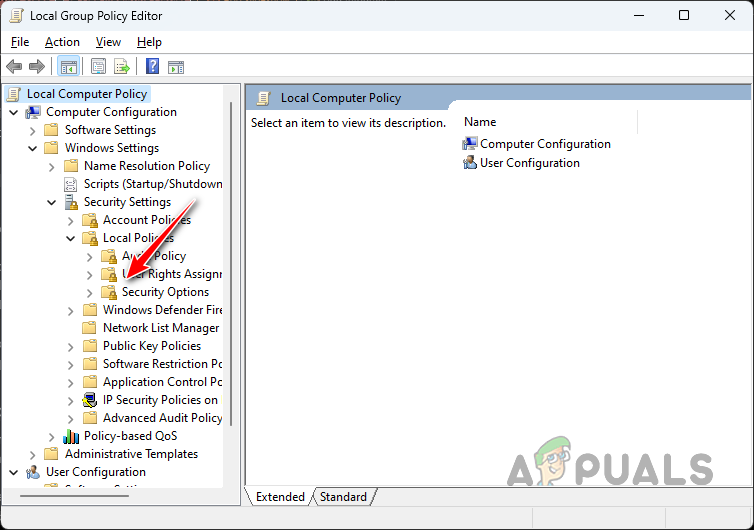Image resolution: width=754 pixels, height=530 pixels.
Task: Expand the Policy-based QoS node
Action: (51, 437)
